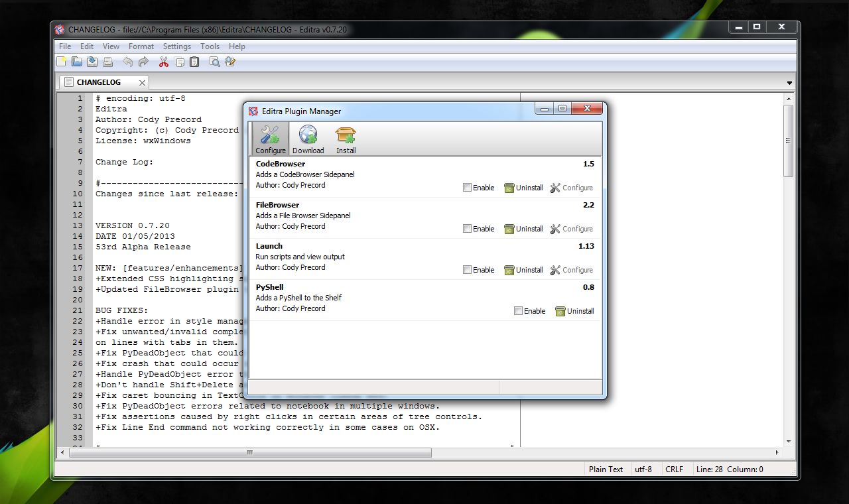The height and width of the screenshot is (504, 849).
Task: Open the Plugin Manager Install page
Action: pyautogui.click(x=346, y=139)
